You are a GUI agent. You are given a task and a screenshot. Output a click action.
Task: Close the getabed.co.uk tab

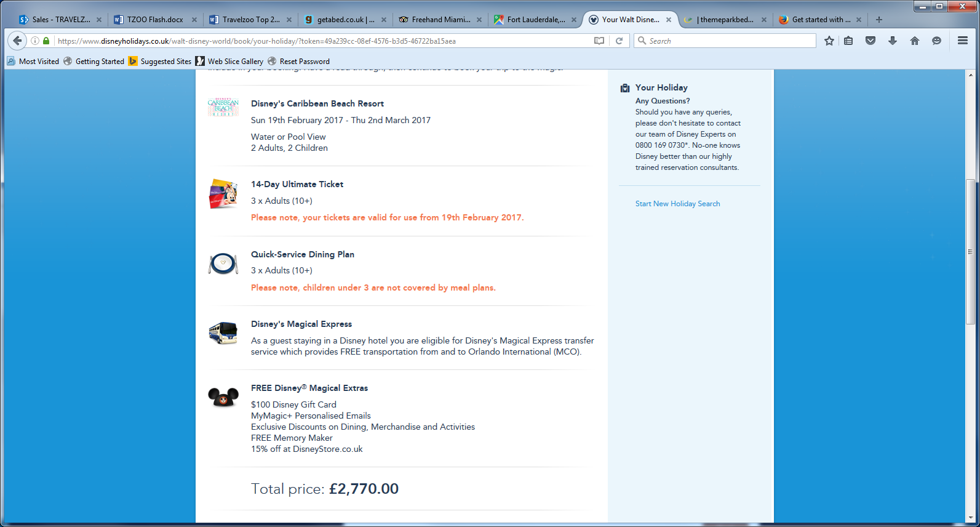pyautogui.click(x=384, y=20)
